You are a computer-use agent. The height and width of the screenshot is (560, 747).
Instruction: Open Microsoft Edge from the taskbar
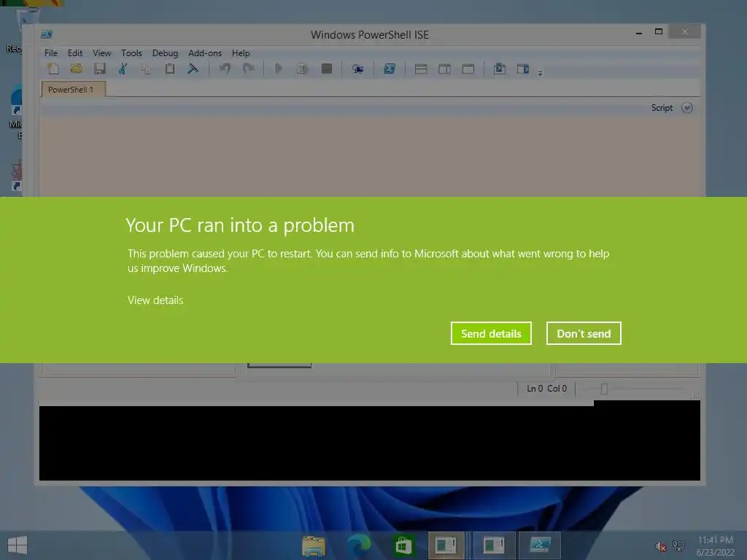(x=359, y=545)
